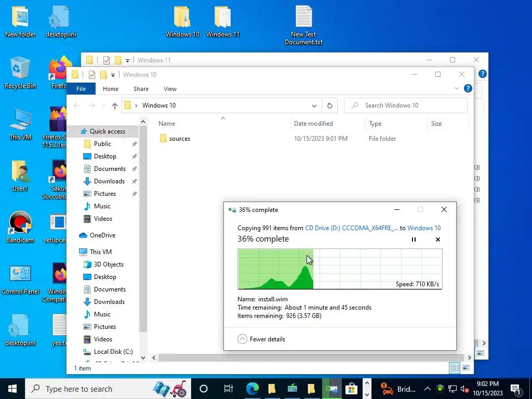Open the Recycle Bin desktop icon
532x399 pixels.
click(20, 72)
